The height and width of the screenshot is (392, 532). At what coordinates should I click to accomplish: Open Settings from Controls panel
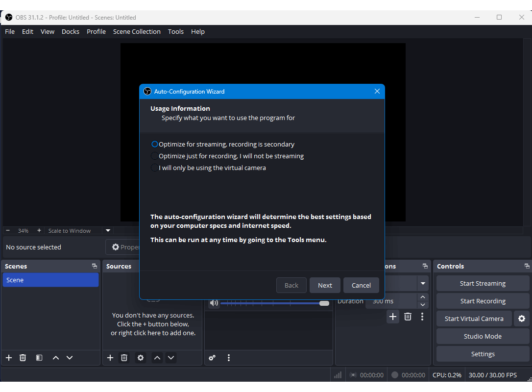[x=483, y=354]
